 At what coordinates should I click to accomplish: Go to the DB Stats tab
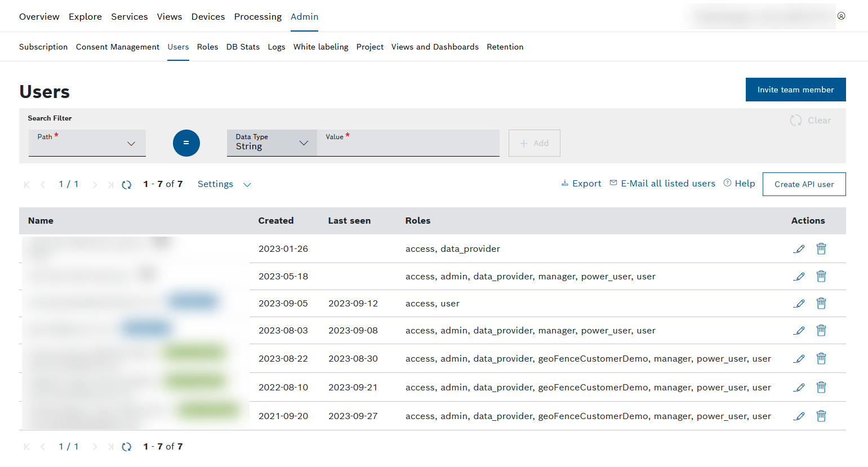(243, 47)
